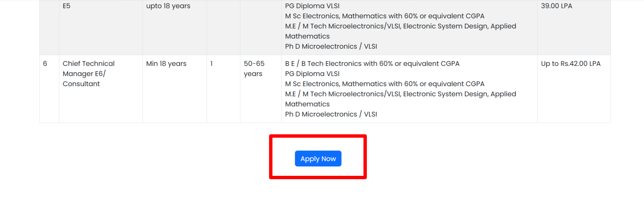Click the E5 designation cell
This screenshot has height=217, width=644.
coord(66,6)
